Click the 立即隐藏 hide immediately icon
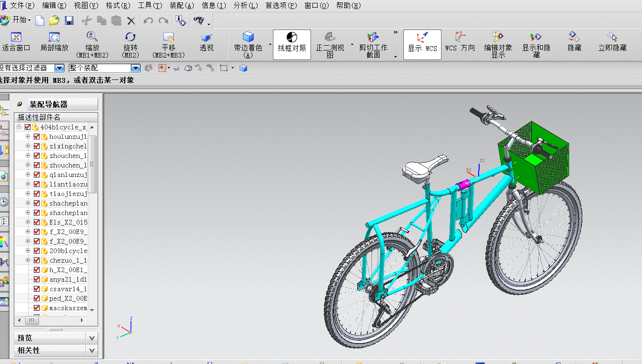The width and height of the screenshot is (642, 364). (612, 37)
